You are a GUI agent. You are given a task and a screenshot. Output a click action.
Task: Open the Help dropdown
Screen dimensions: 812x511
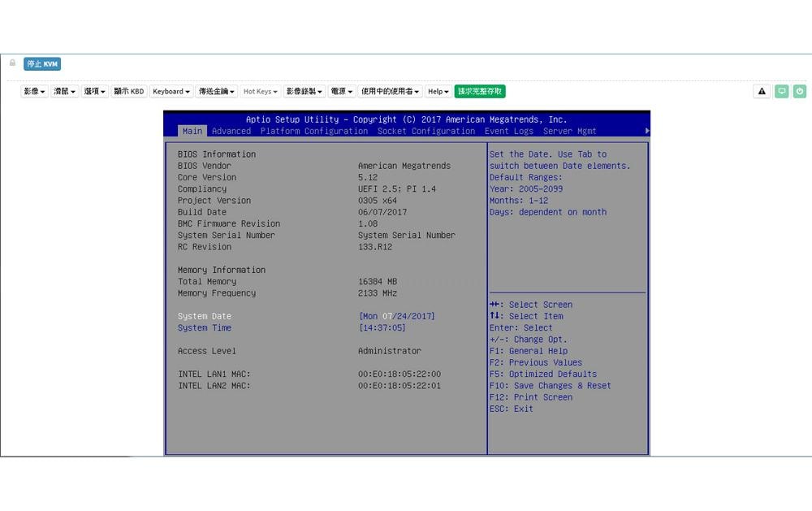(438, 91)
